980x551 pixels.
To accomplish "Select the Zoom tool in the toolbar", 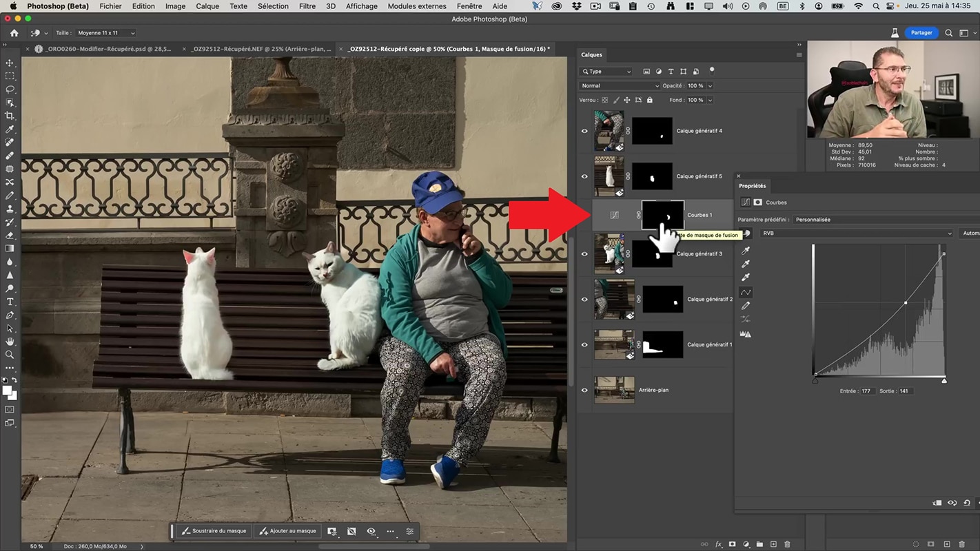I will 10,355.
